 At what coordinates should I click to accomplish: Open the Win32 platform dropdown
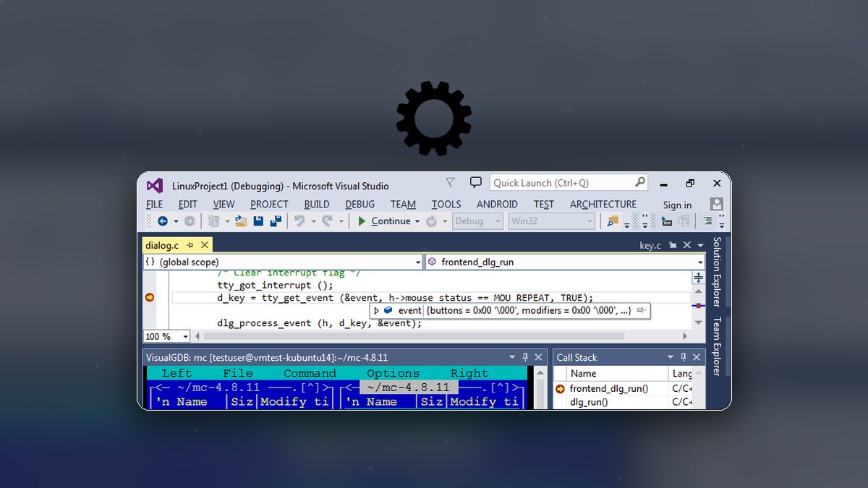552,221
